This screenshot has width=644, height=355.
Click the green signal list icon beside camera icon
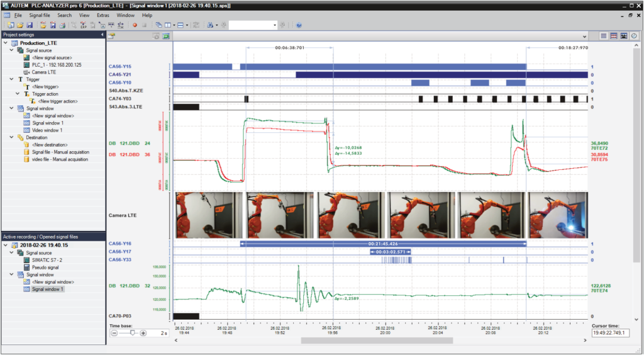[166, 36]
